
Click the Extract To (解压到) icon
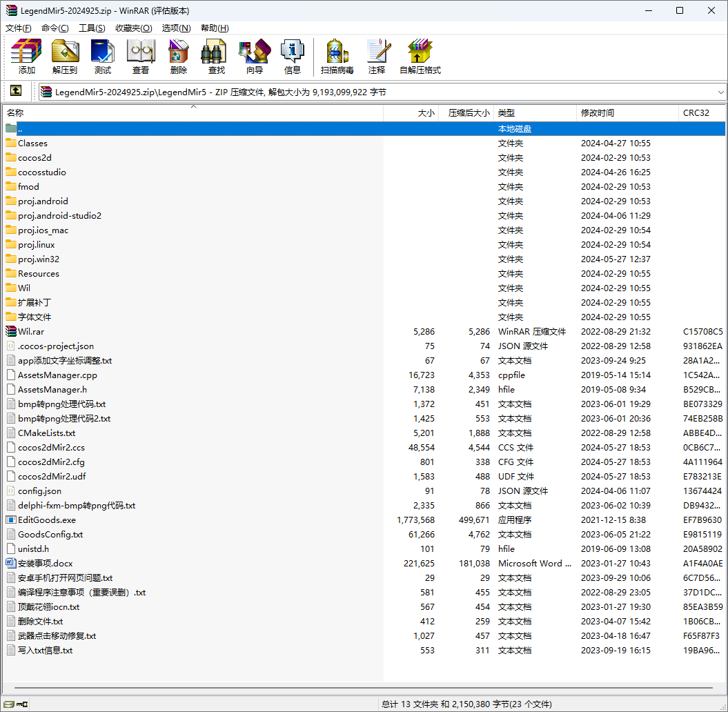[x=65, y=51]
